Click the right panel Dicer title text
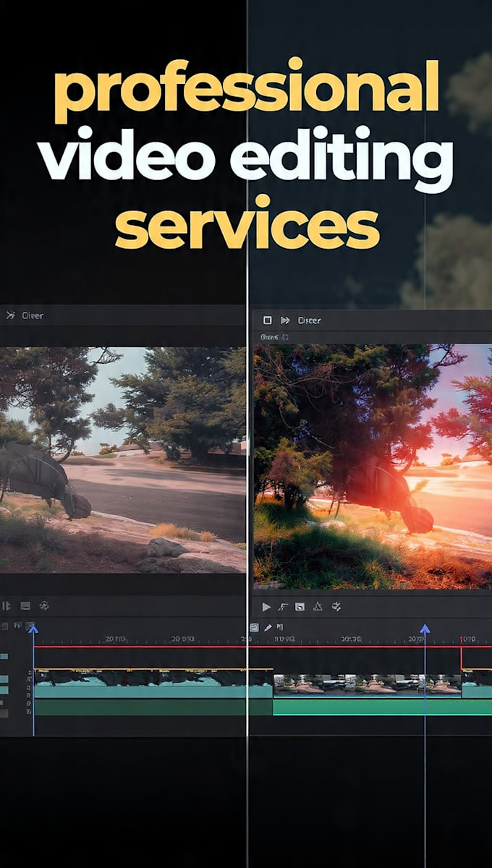 pyautogui.click(x=309, y=320)
